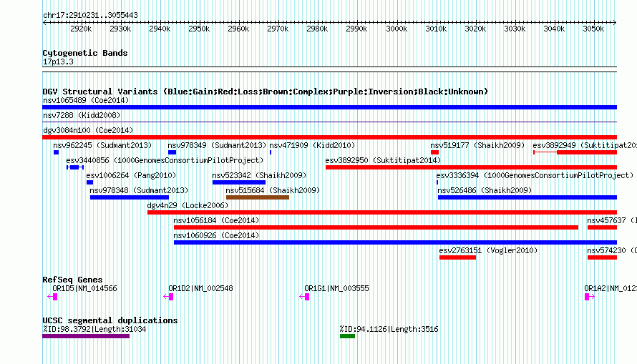Select the nsv523342 (Shaikh2009) blue bar
The image size is (637, 364).
(239, 182)
